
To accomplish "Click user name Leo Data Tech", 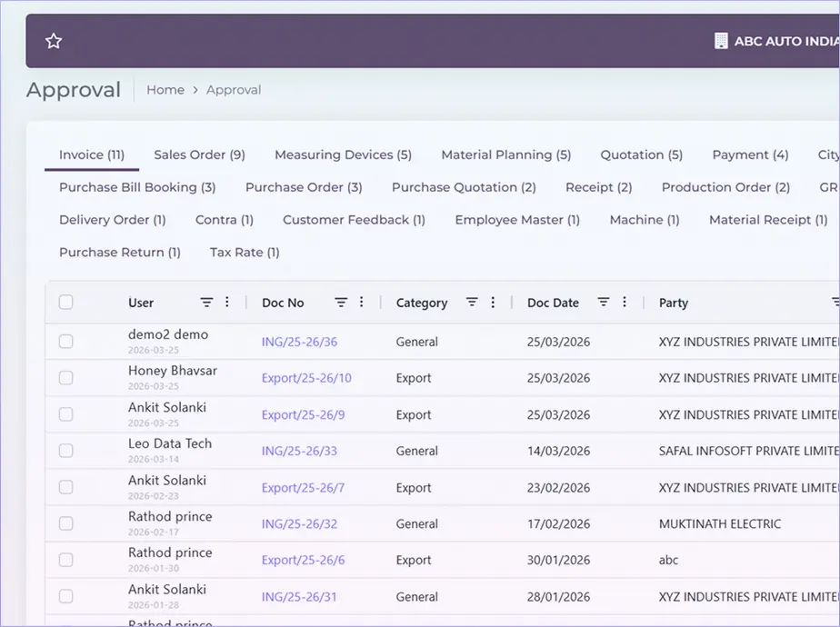I will click(x=170, y=443).
